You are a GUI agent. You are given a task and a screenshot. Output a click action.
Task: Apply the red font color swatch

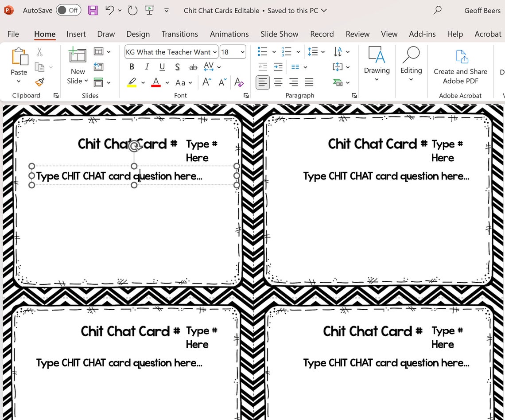click(156, 82)
